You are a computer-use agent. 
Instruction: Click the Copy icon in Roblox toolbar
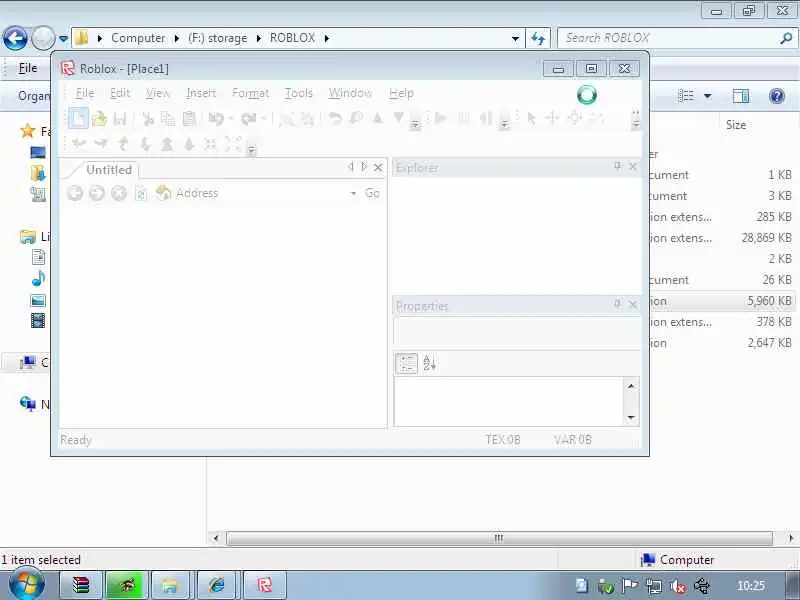(168, 119)
